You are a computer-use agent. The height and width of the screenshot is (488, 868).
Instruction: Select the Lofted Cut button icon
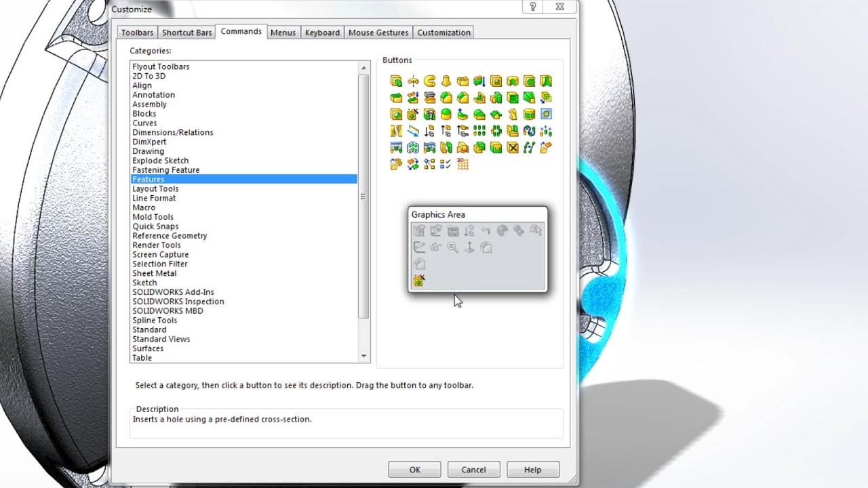pos(546,81)
